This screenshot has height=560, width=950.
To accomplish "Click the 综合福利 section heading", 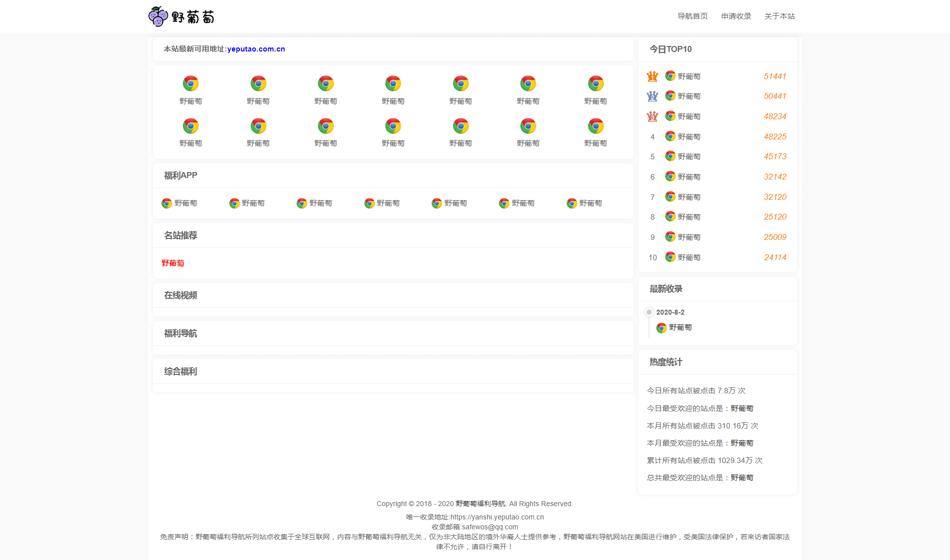I will coord(181,372).
